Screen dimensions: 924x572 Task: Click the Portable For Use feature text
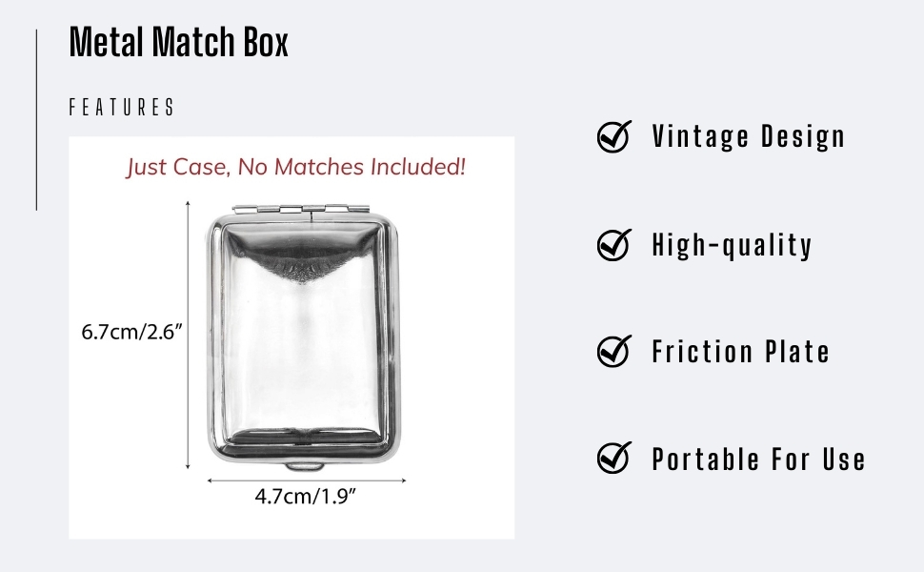pyautogui.click(x=758, y=459)
